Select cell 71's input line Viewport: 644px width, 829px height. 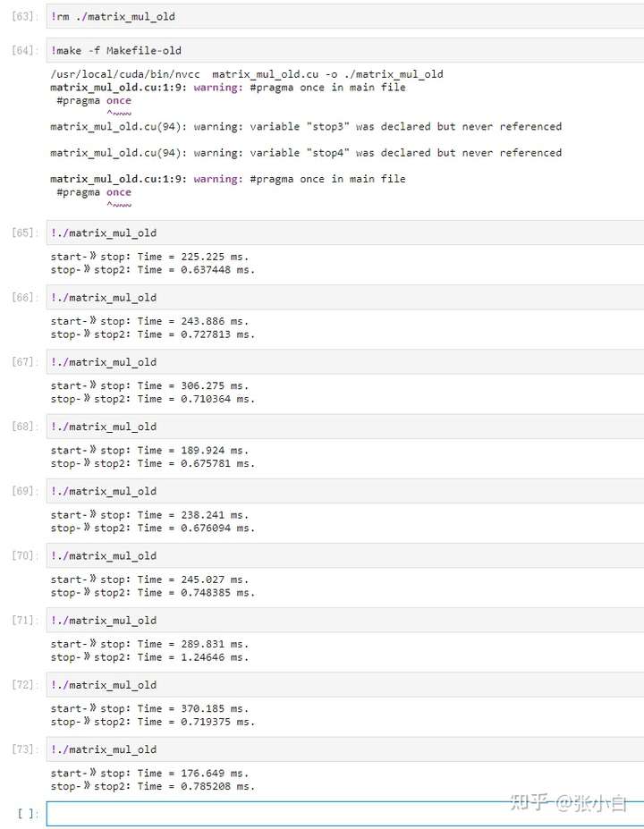(344, 620)
